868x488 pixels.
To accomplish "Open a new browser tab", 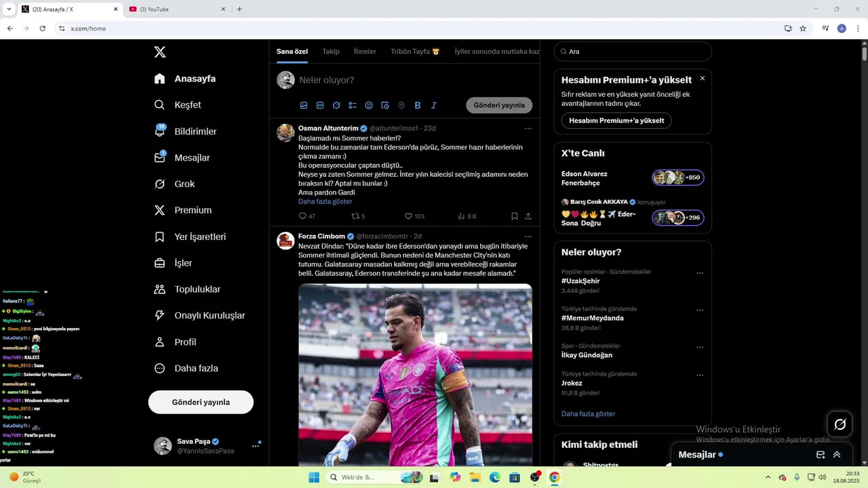I will (239, 9).
